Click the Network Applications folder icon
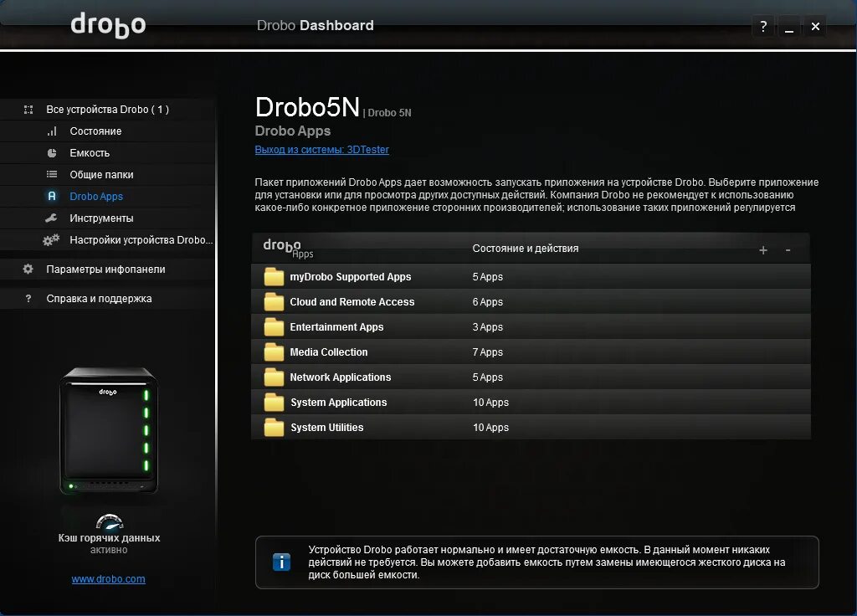The width and height of the screenshot is (857, 616). pyautogui.click(x=274, y=377)
